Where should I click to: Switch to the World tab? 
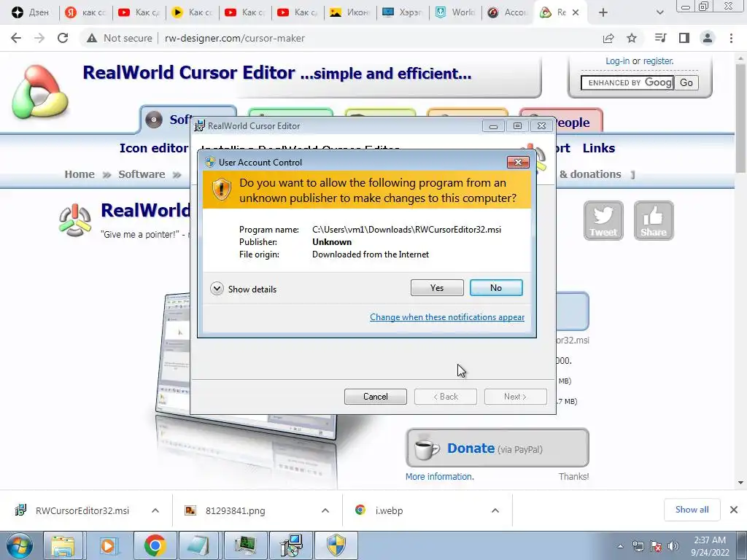click(x=455, y=12)
